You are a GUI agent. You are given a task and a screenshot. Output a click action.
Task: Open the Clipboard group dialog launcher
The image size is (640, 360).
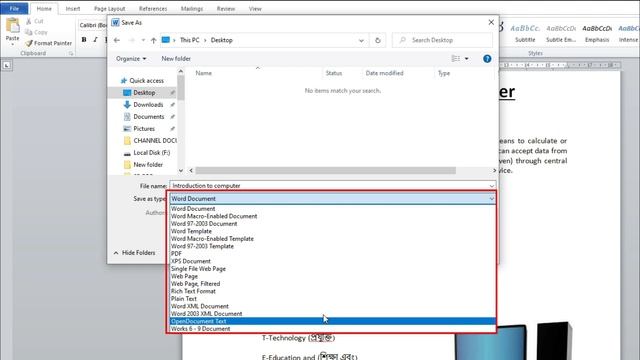(x=71, y=53)
